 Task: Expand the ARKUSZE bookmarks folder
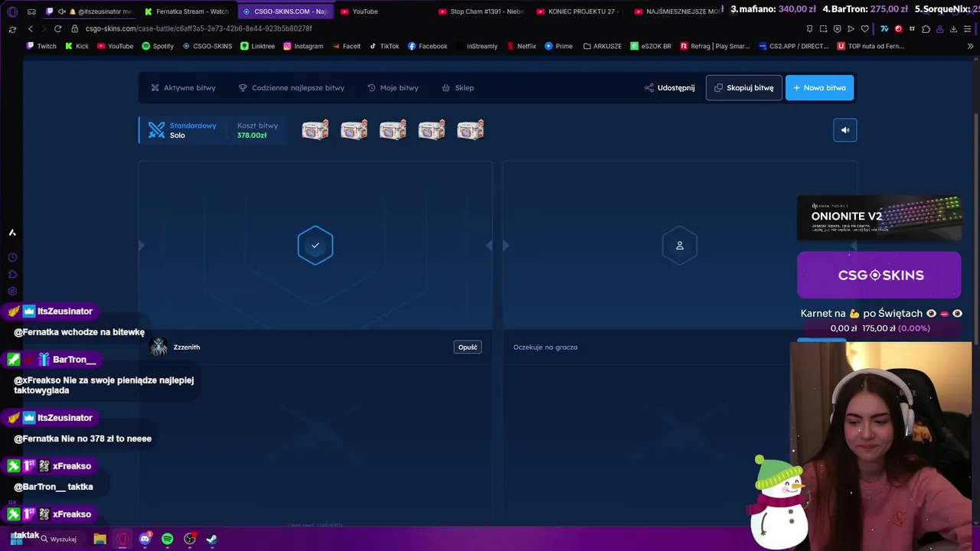(x=603, y=46)
